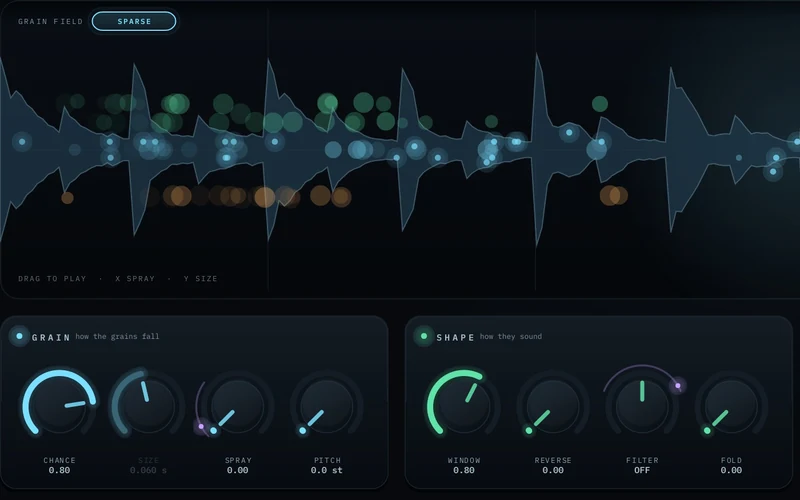The width and height of the screenshot is (800, 500).
Task: Click the PITCH knob
Action: click(x=327, y=406)
